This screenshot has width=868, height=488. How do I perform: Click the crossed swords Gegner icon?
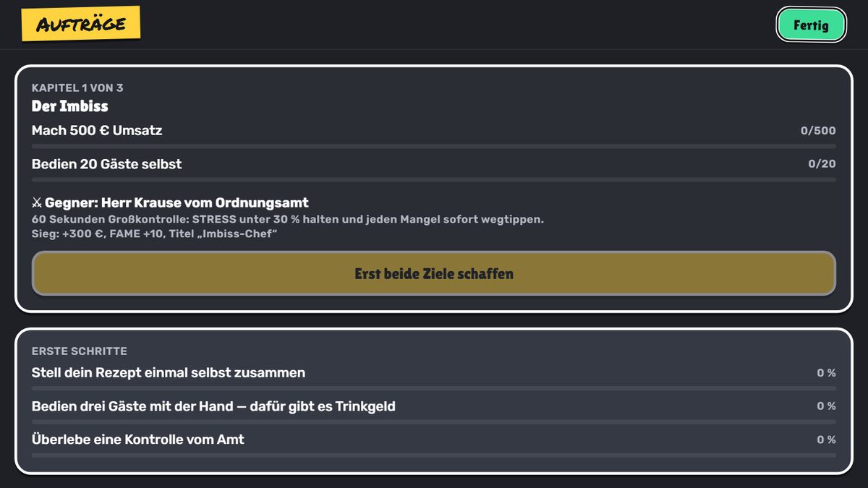pos(37,203)
